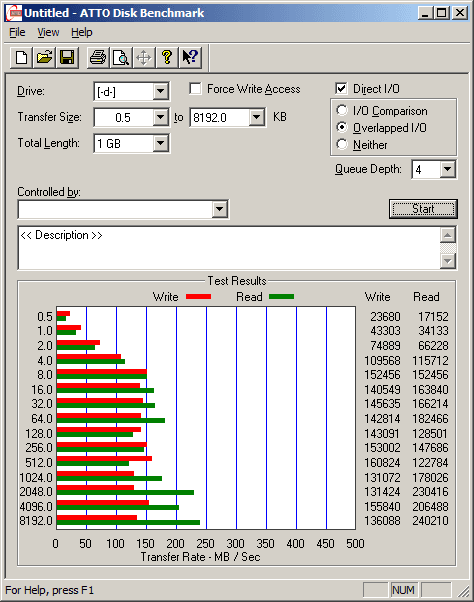Image resolution: width=474 pixels, height=602 pixels.
Task: Click the Print Preview magnifier icon
Action: click(x=121, y=58)
